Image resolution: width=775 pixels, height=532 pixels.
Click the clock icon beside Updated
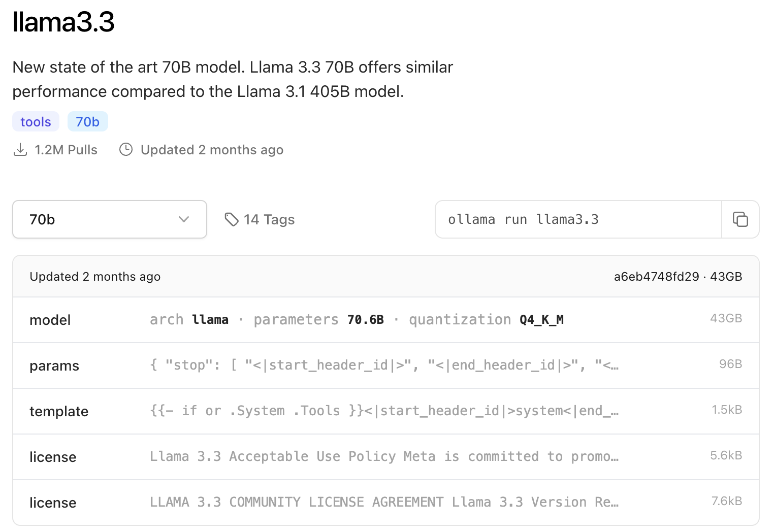point(126,150)
